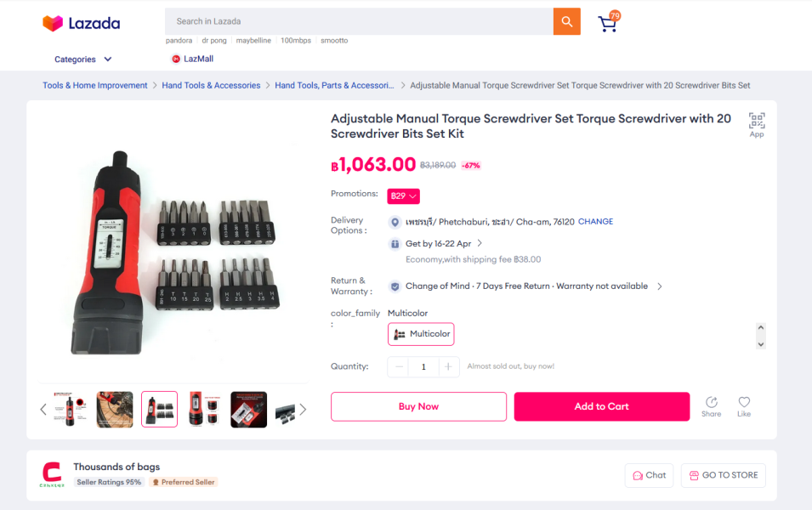This screenshot has height=510, width=812.
Task: Go to Lazada home via logo
Action: 82,23
